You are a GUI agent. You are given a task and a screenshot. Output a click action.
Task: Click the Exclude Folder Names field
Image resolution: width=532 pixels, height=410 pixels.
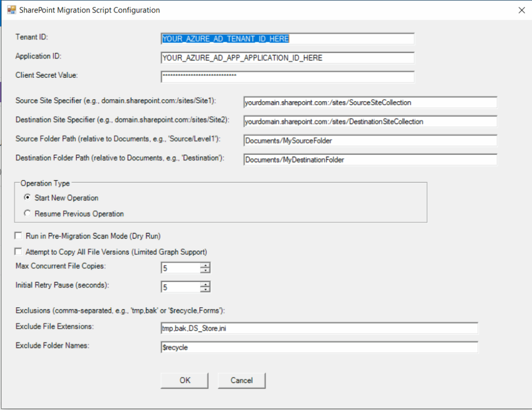pos(319,347)
